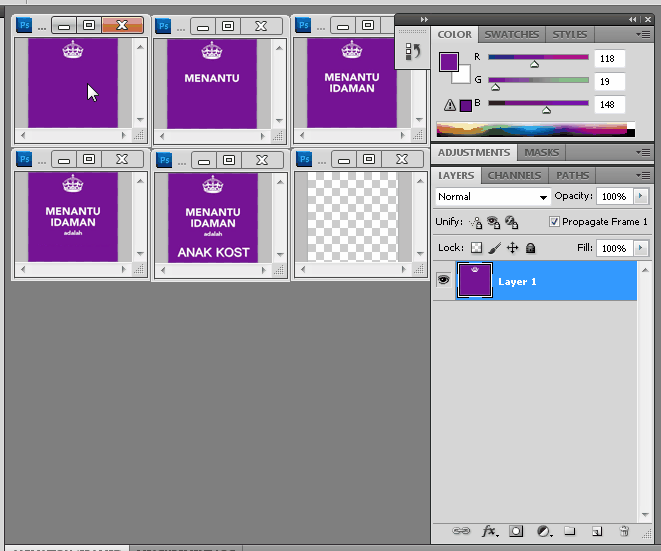Delete layer with trash icon
The height and width of the screenshot is (551, 661).
(624, 531)
